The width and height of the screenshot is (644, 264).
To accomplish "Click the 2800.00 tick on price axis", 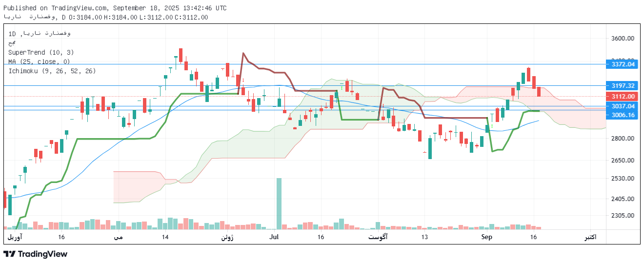I will (623, 139).
